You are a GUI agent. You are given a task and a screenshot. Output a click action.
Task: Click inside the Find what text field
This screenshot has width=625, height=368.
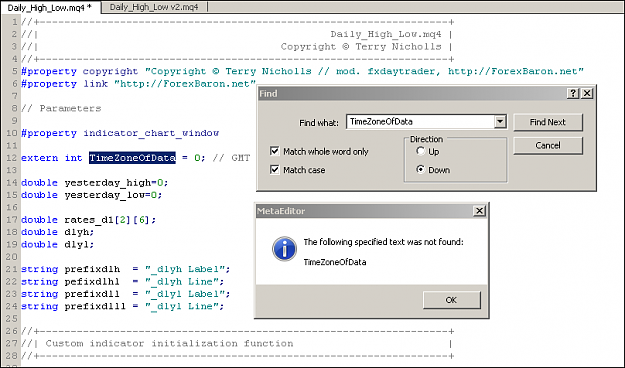[x=420, y=122]
